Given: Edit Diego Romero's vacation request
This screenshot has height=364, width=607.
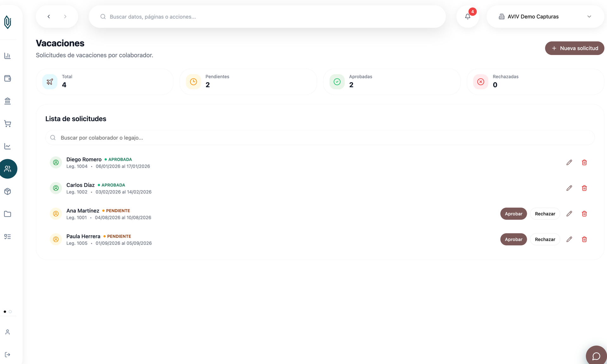Looking at the screenshot, I should [x=569, y=162].
